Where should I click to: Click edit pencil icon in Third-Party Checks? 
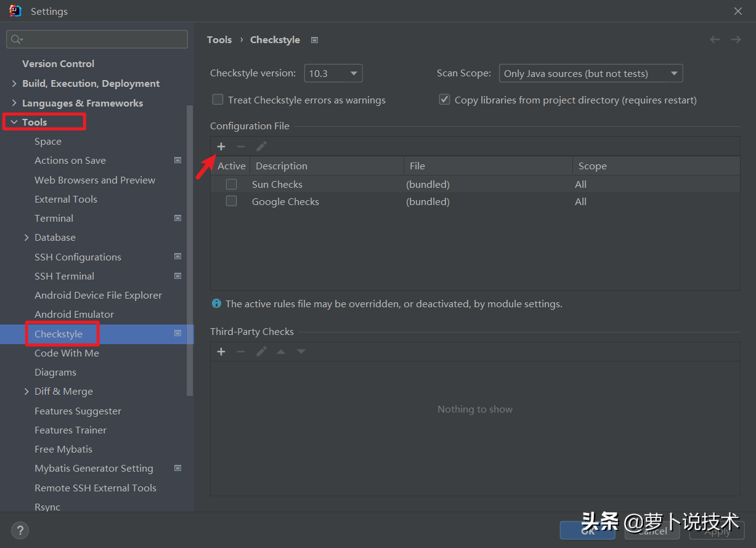click(x=261, y=352)
